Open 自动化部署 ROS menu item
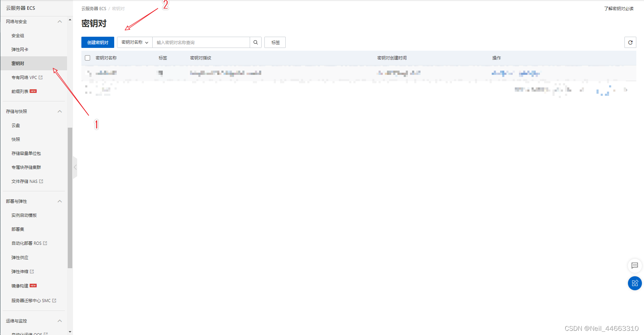Image resolution: width=644 pixels, height=335 pixels. 27,243
